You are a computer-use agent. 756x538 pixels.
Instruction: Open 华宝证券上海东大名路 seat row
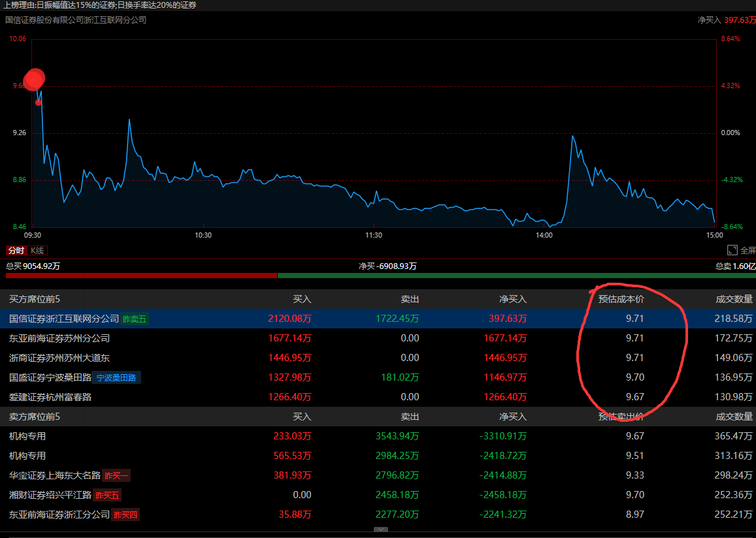tap(55, 475)
